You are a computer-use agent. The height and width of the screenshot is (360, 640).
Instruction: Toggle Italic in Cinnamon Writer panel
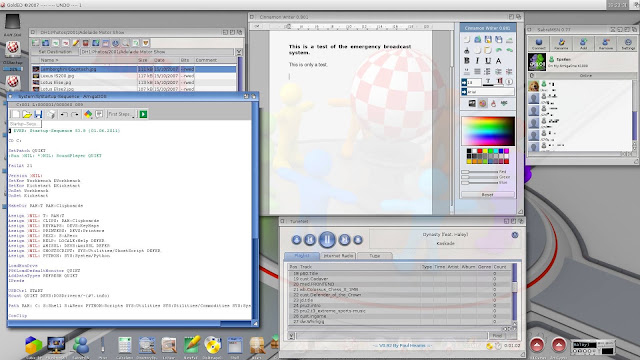coord(477,60)
